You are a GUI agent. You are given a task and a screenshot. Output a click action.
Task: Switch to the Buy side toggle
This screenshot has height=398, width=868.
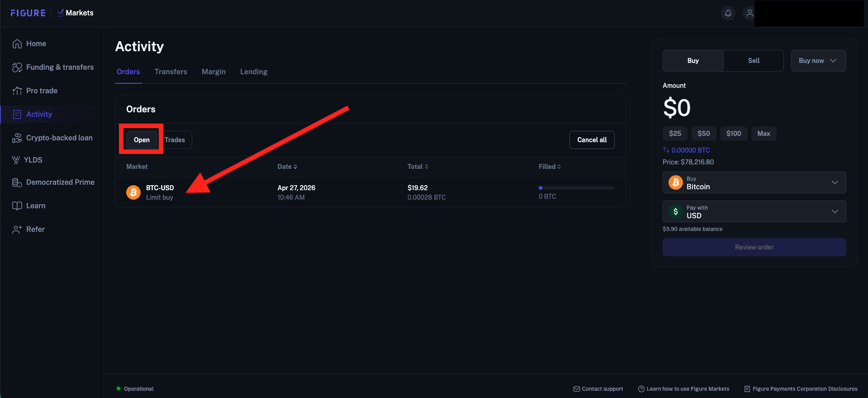click(x=693, y=61)
